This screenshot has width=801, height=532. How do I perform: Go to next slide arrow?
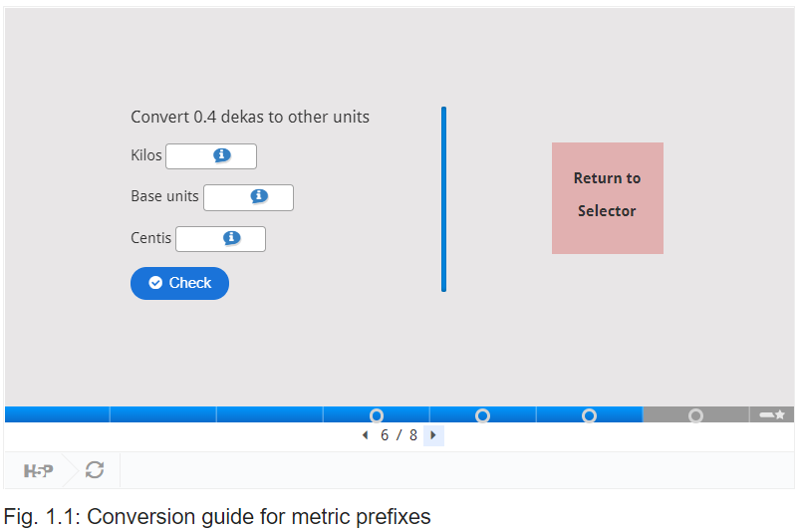click(433, 435)
